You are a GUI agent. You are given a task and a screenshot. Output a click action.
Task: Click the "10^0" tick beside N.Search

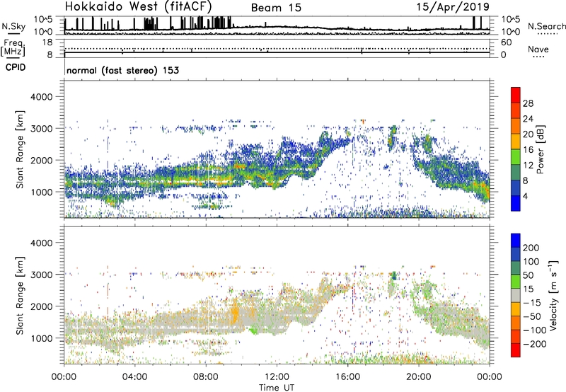point(511,32)
